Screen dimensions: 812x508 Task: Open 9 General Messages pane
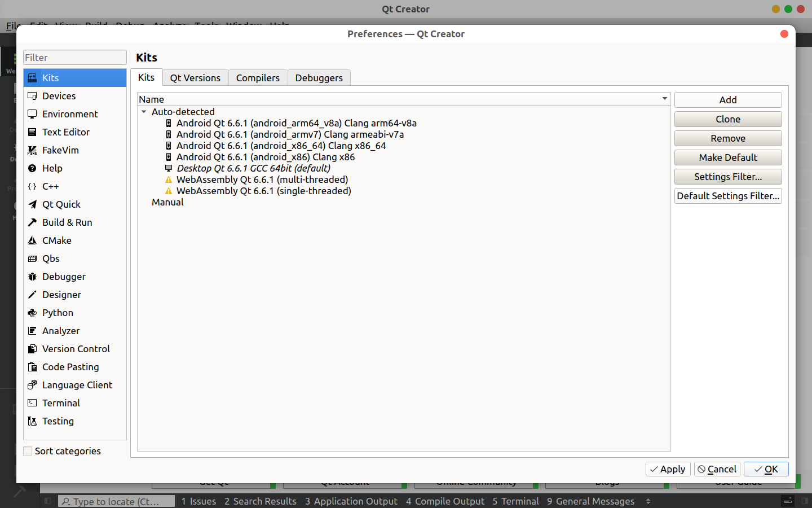(x=590, y=501)
